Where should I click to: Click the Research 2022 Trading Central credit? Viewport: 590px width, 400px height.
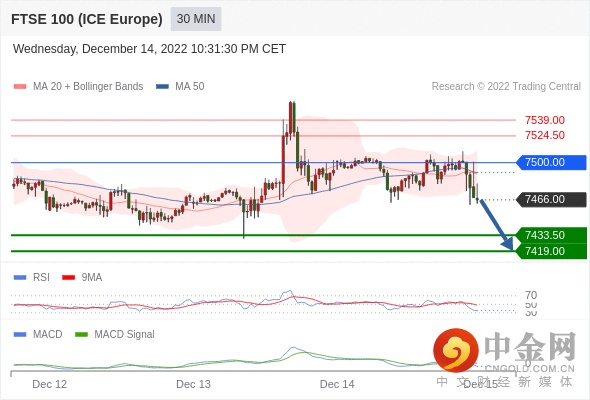(506, 87)
